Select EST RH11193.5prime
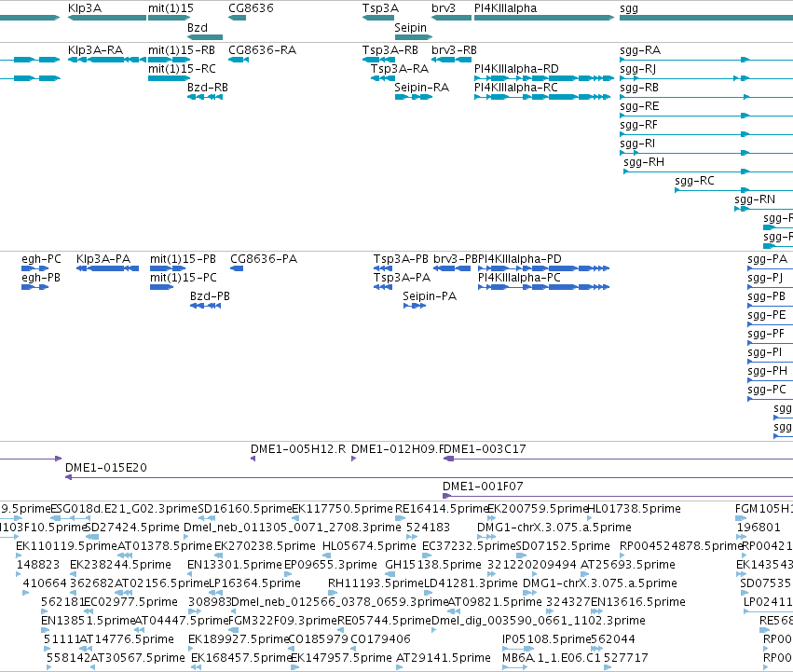 (x=333, y=593)
